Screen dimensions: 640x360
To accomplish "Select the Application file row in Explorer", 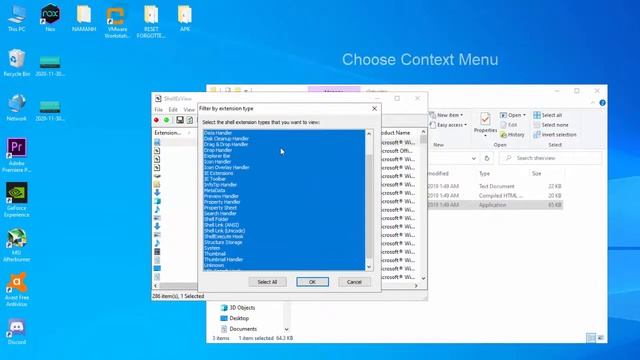I will (x=495, y=205).
